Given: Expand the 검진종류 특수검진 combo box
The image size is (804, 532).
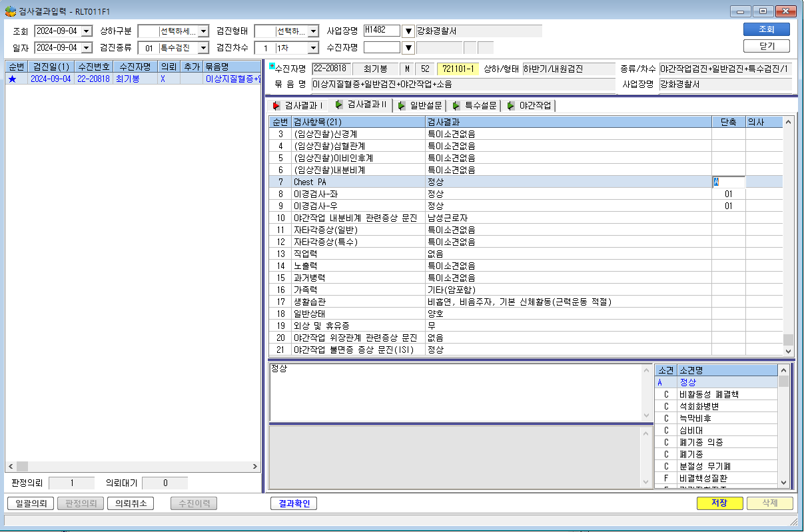Looking at the screenshot, I should click(202, 48).
